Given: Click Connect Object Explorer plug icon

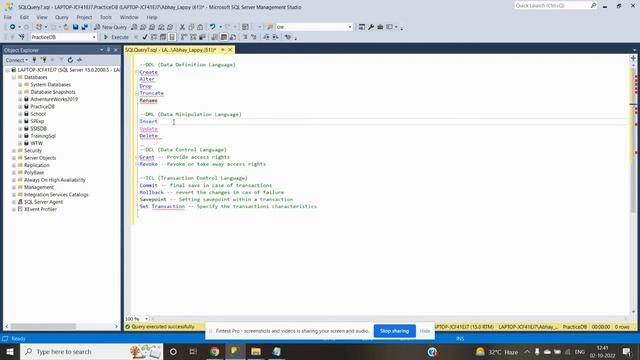Looking at the screenshot, I should [x=34, y=60].
